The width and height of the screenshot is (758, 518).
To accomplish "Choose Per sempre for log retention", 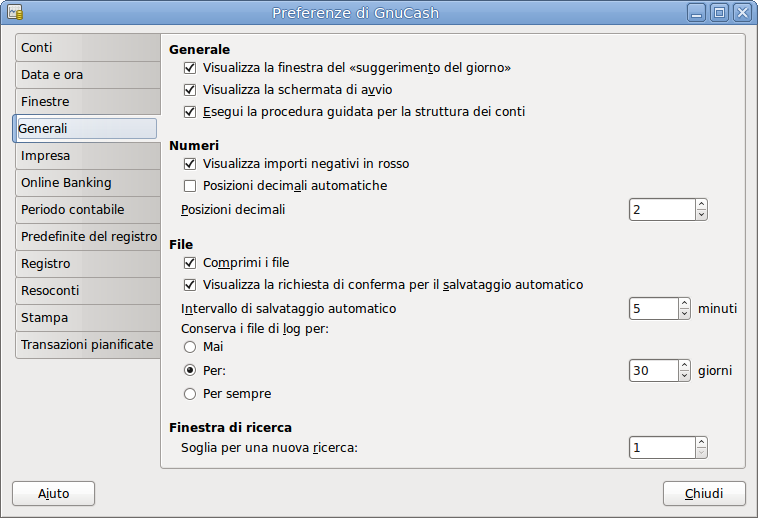I will point(190,394).
